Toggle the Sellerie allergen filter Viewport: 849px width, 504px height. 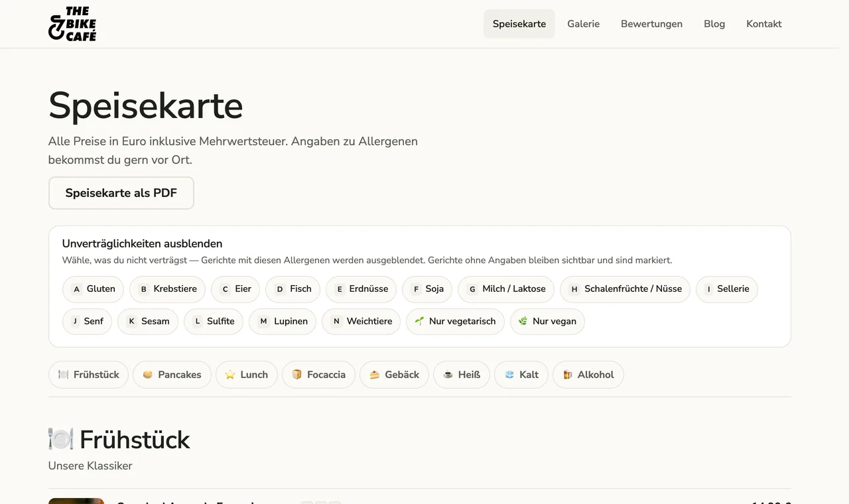[x=727, y=289]
